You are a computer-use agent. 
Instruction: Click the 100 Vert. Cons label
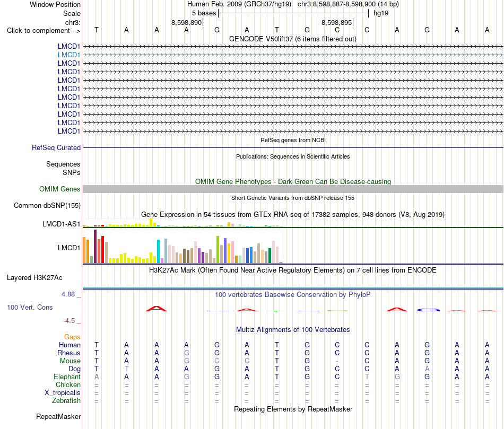pos(30,307)
